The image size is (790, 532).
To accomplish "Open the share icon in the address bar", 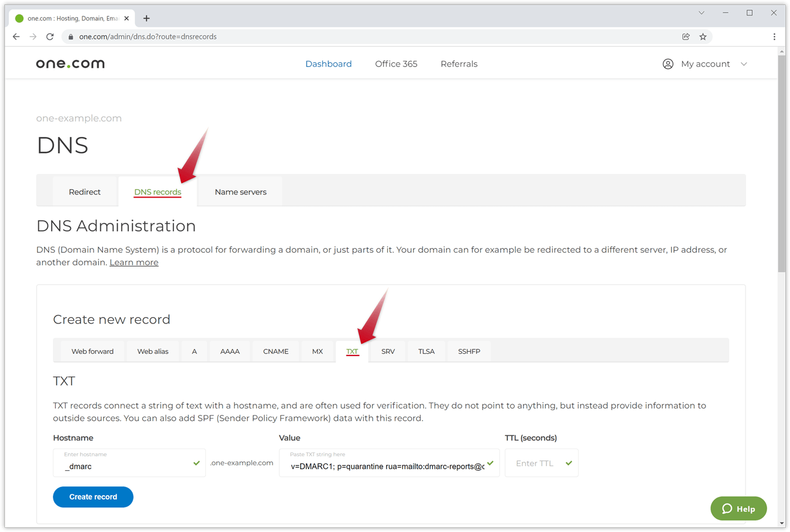I will tap(686, 36).
